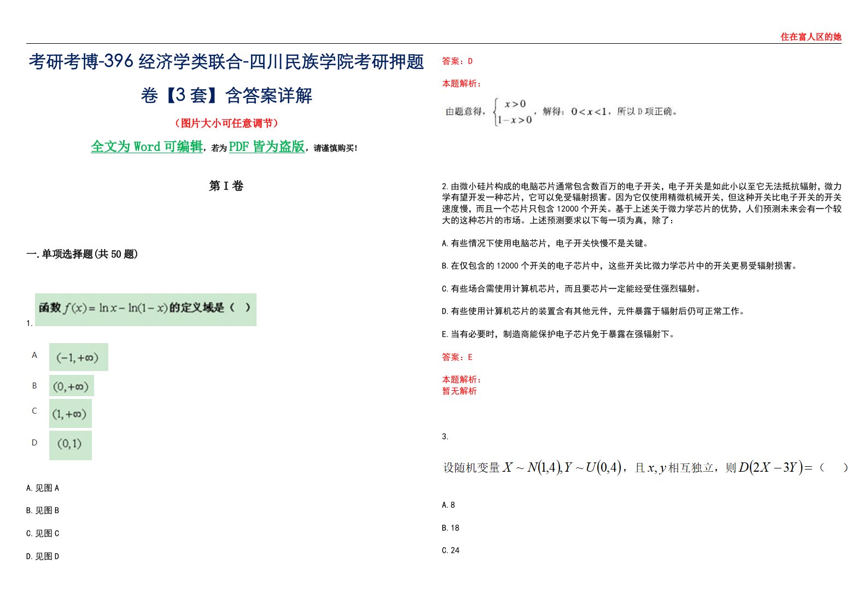Click the question 1 solution formula image
The image size is (868, 614).
561,112
